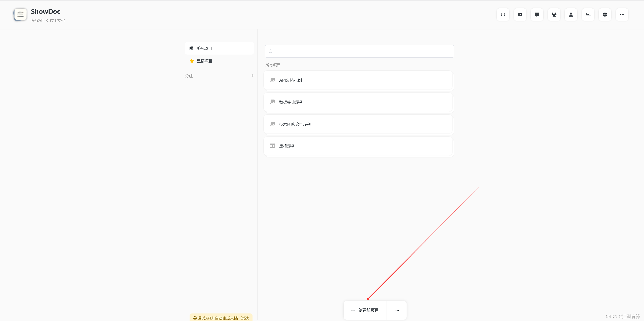644x321 pixels.
Task: Open the team members group icon
Action: (x=554, y=15)
